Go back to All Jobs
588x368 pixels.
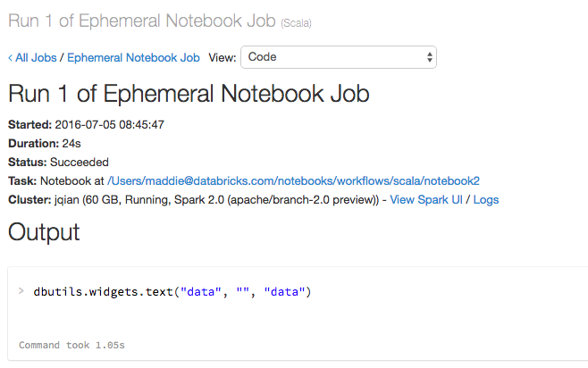32,57
